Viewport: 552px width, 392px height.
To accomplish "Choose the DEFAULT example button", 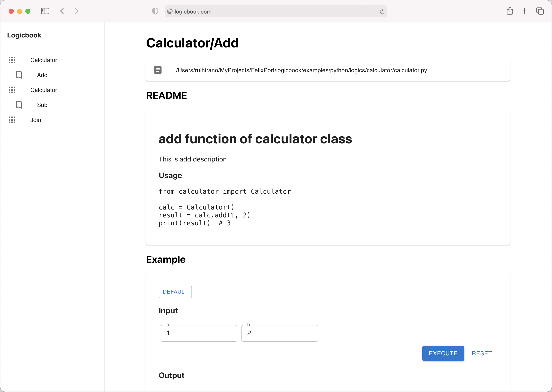I will (x=175, y=292).
